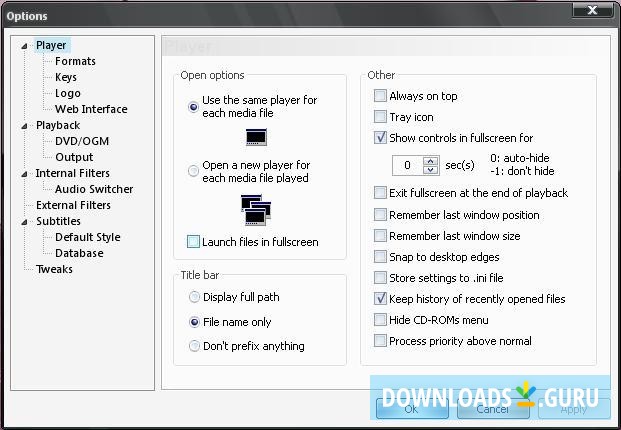Enable Snap to desktop edges
The width and height of the screenshot is (621, 430).
(380, 257)
